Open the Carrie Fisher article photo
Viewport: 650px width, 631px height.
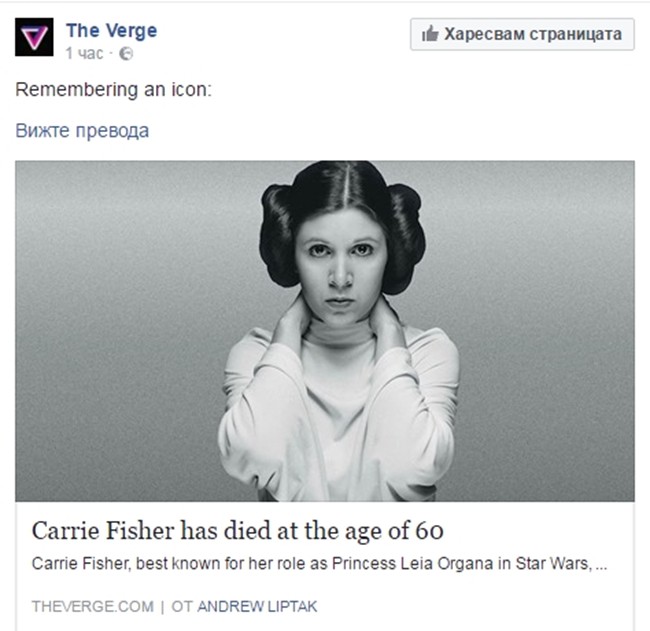(325, 331)
